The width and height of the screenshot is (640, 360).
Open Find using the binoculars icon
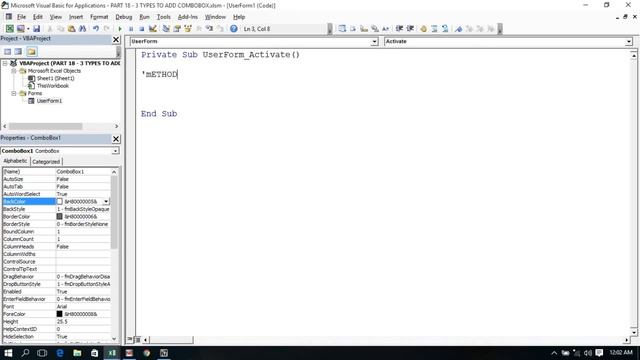click(x=82, y=29)
